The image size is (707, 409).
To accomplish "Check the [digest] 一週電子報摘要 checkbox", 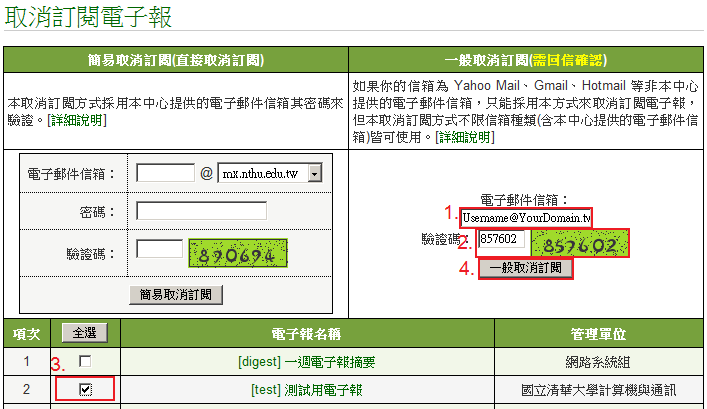I will pyautogui.click(x=85, y=361).
